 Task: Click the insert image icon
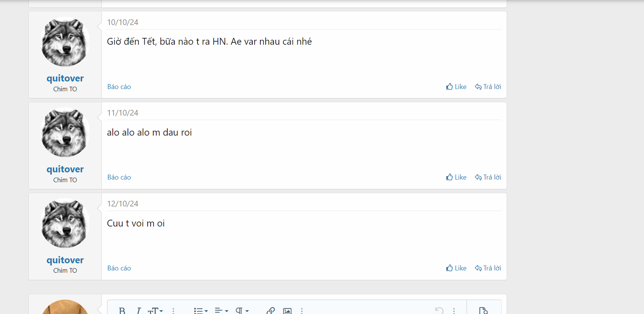287,311
